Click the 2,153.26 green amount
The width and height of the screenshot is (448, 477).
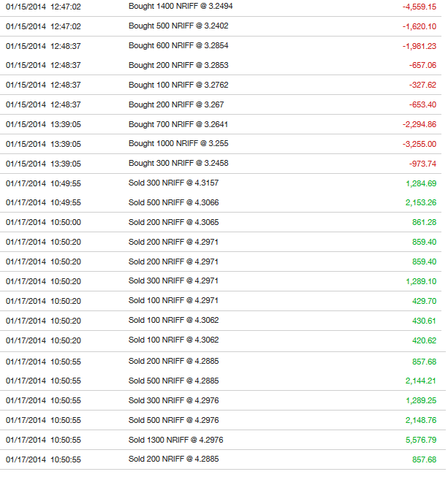(x=421, y=202)
